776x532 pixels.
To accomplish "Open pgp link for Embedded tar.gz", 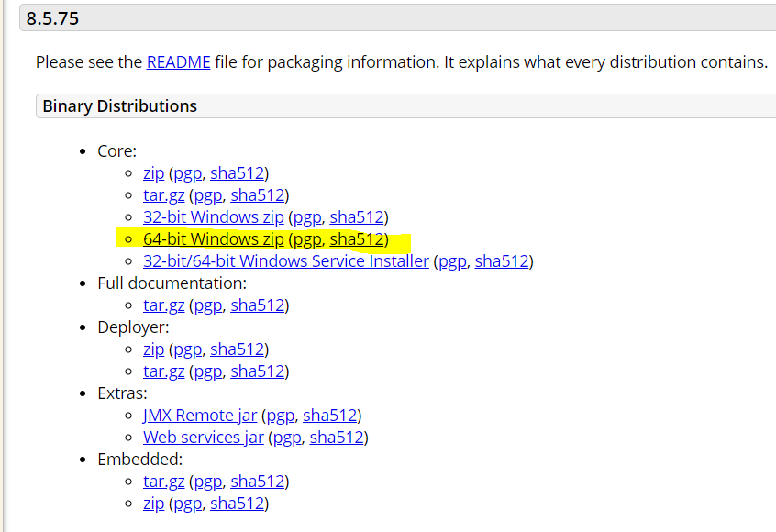I will 208,482.
